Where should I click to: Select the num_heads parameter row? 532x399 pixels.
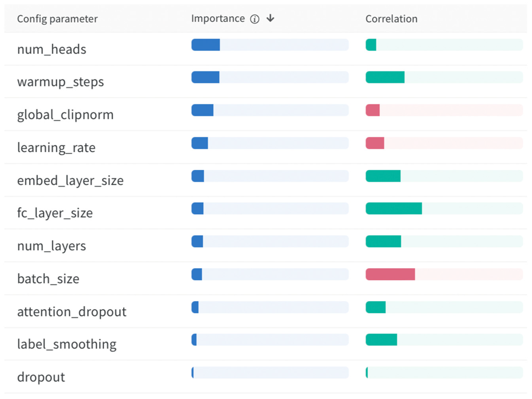tap(52, 49)
